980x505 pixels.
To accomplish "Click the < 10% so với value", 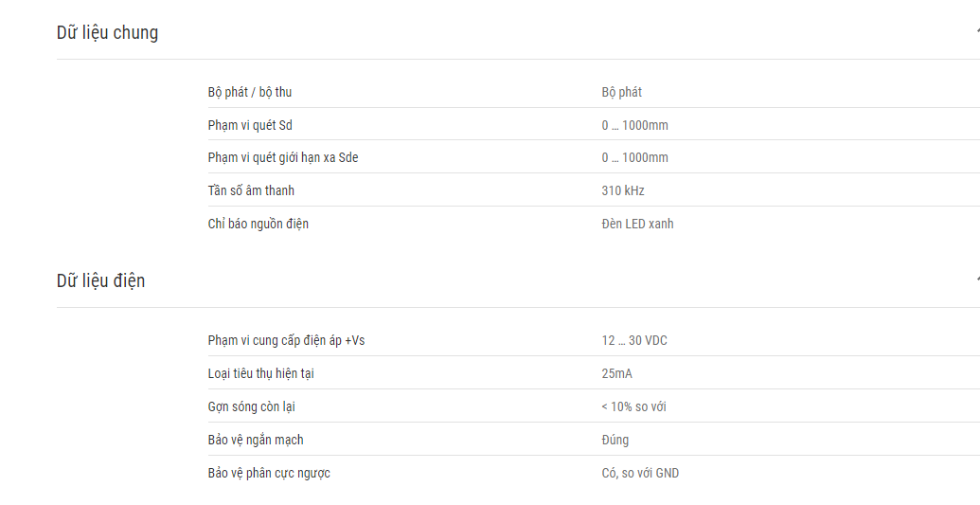I will 633,406.
